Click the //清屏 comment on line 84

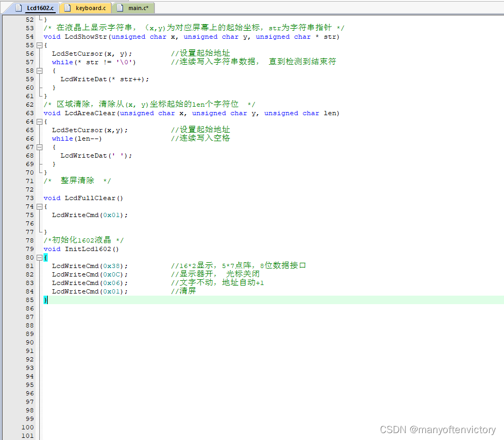[x=184, y=291]
